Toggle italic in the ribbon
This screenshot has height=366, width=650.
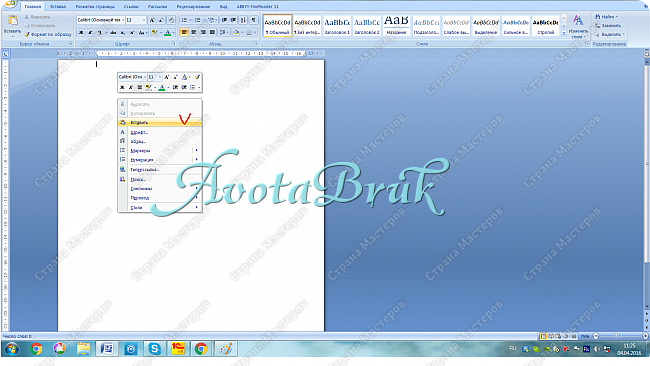90,32
